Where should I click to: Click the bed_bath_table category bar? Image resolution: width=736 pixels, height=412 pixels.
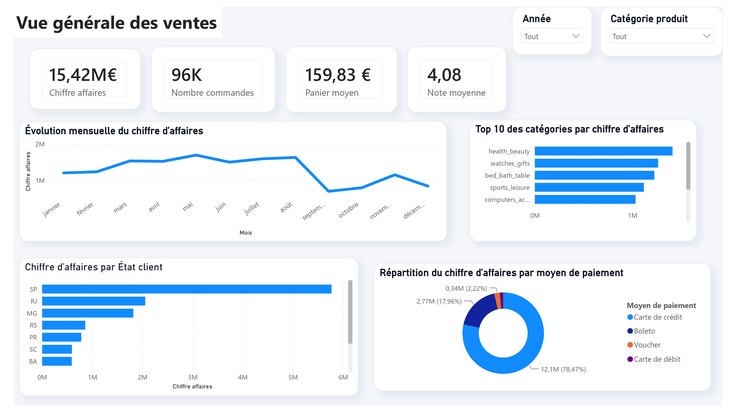coord(594,175)
